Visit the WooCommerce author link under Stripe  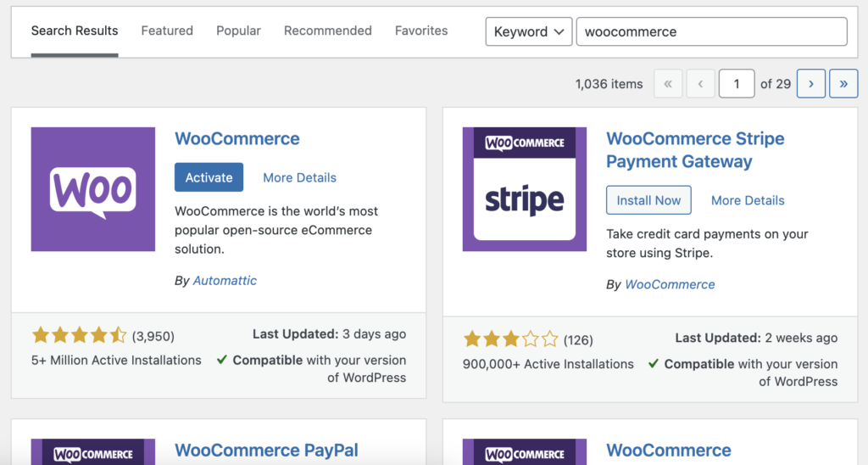[x=670, y=284]
